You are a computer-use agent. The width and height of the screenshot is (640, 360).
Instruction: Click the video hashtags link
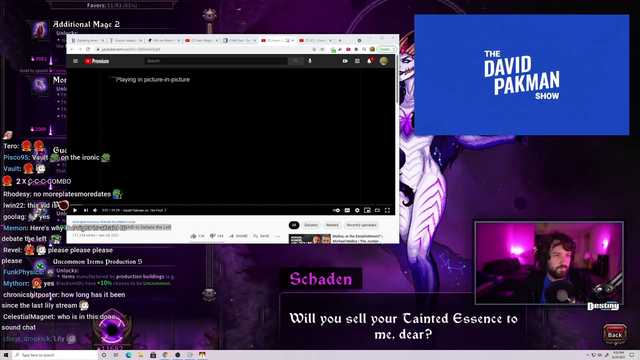point(104,222)
